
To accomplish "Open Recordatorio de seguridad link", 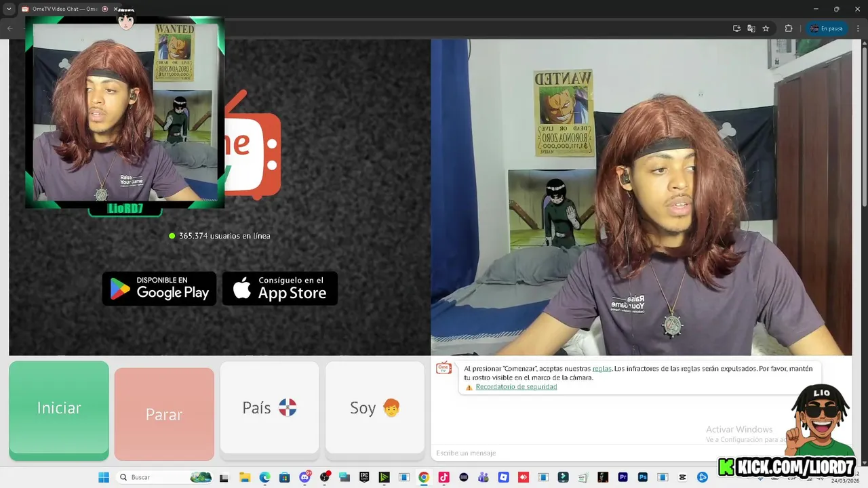I will pos(516,386).
